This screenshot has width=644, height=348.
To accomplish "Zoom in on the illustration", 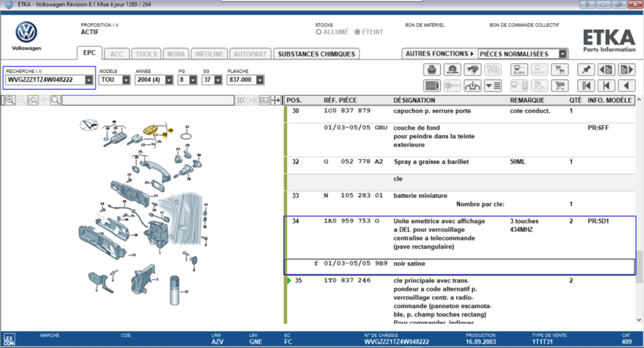I will tap(10, 100).
